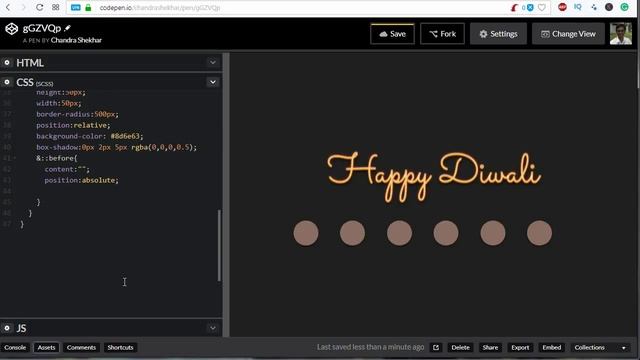640x360 pixels.
Task: Click the &::before selector line
Action: pos(56,158)
